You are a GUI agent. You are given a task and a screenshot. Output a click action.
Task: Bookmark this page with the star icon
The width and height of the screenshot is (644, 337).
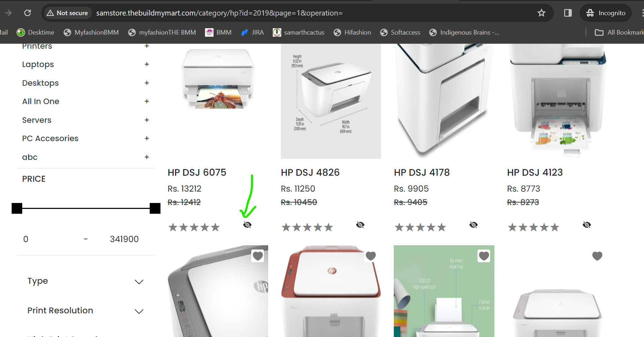coord(541,13)
